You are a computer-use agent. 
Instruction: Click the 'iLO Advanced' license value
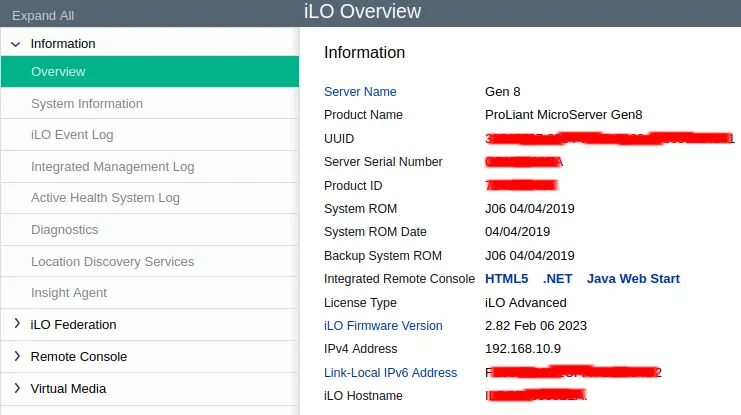click(x=526, y=303)
